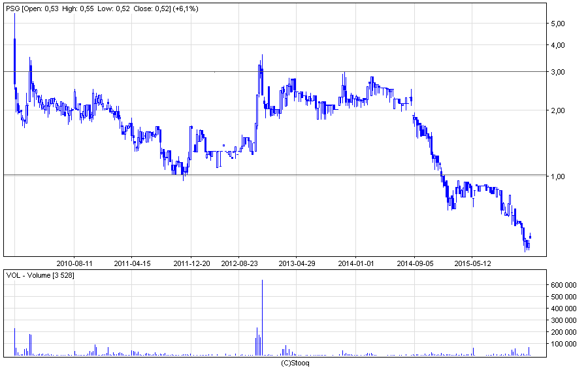Click the 2010-08-11 date label

point(74,263)
